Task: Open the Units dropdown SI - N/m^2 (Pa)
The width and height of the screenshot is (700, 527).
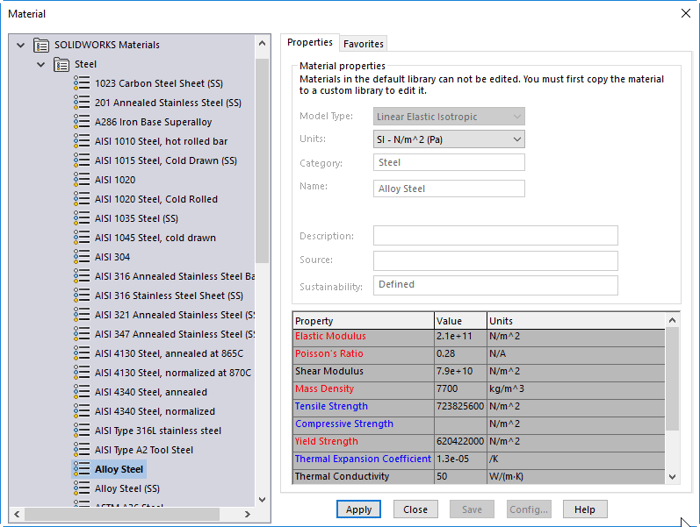Action: tap(449, 139)
